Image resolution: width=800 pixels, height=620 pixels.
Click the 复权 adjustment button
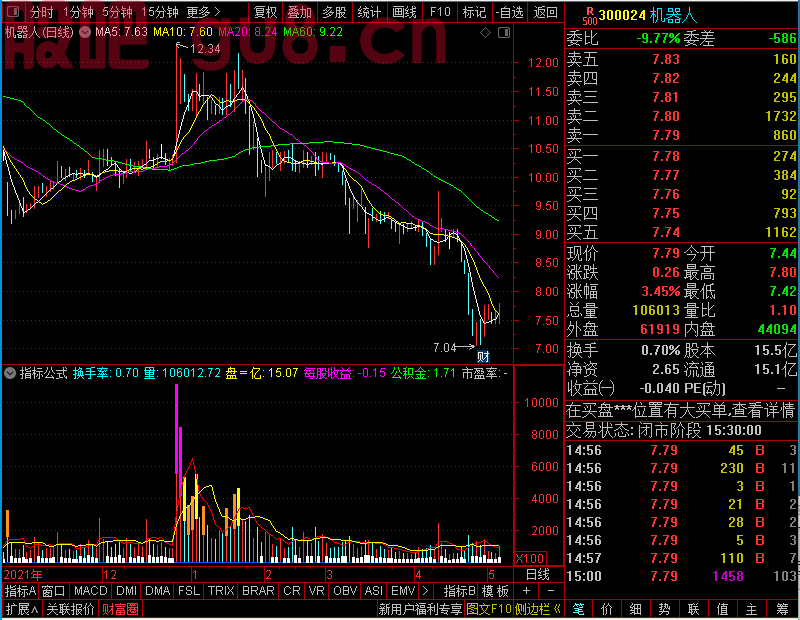pyautogui.click(x=265, y=12)
